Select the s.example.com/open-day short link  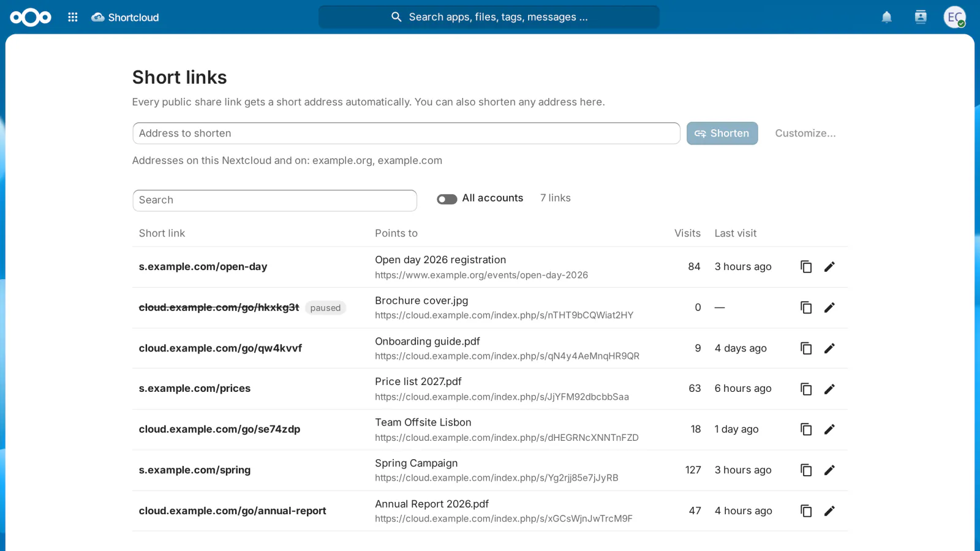(x=203, y=267)
